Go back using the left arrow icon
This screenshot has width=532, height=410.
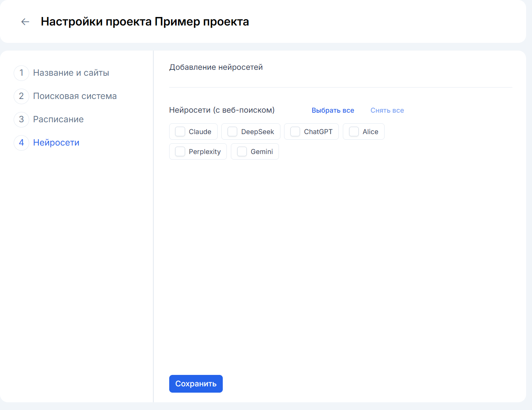(x=25, y=22)
